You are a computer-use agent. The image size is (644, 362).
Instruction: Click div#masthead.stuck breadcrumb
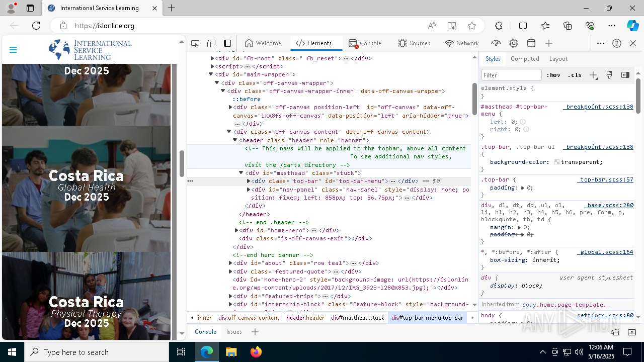[358, 318]
